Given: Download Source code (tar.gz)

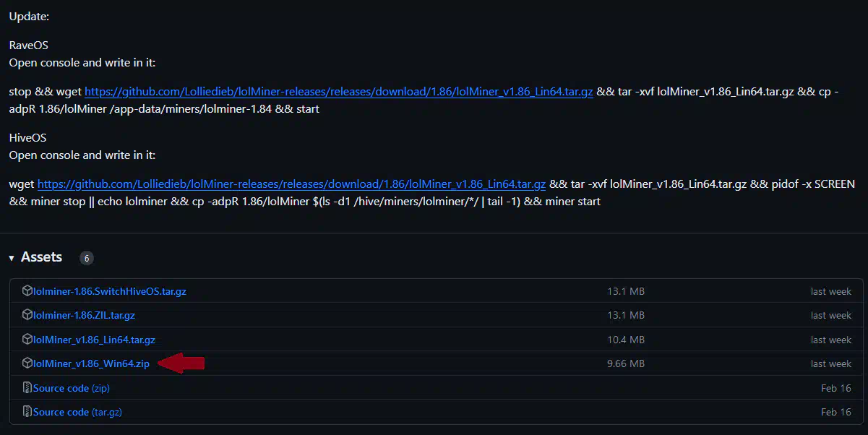Looking at the screenshot, I should (77, 412).
